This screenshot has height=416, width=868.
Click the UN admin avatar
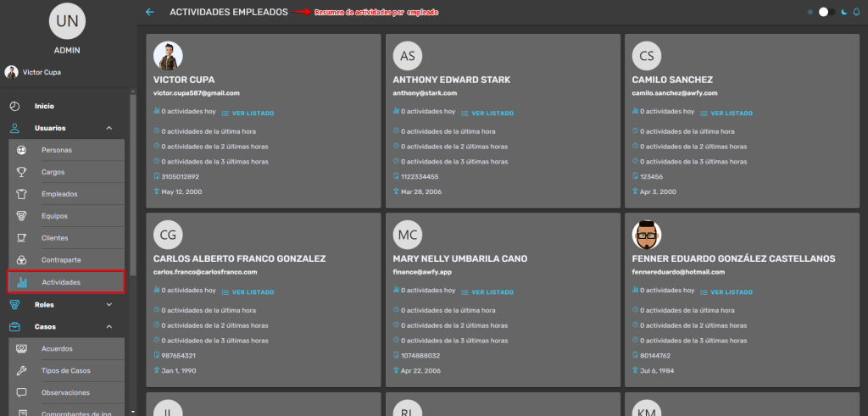click(67, 21)
